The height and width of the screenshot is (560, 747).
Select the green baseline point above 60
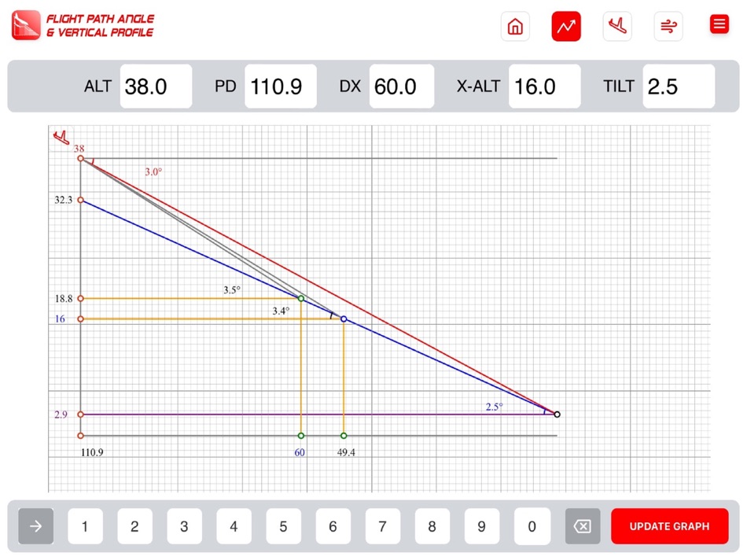301,436
